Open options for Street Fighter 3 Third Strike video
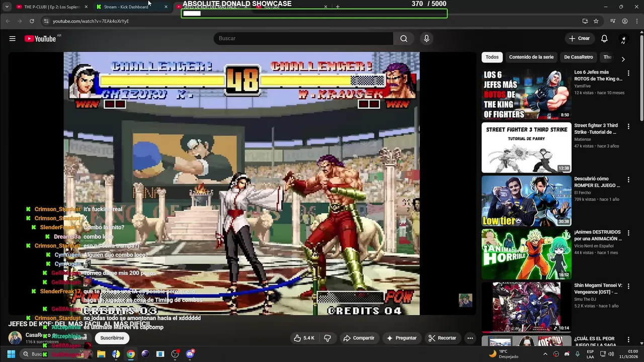644x362 pixels. (x=628, y=127)
